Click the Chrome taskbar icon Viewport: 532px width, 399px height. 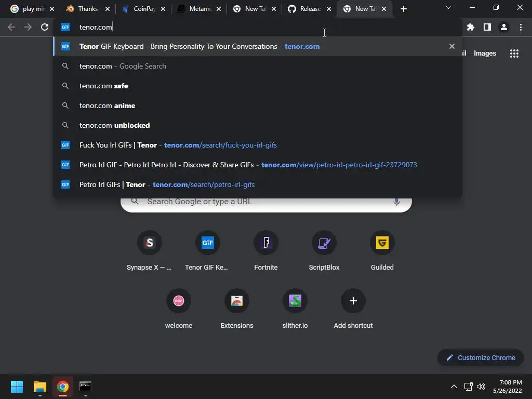(62, 387)
